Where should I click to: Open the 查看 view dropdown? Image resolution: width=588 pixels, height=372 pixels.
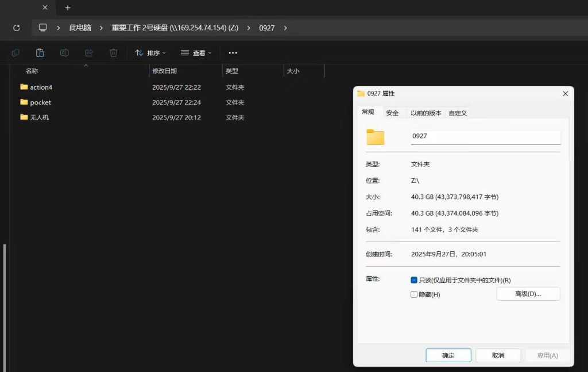point(196,53)
